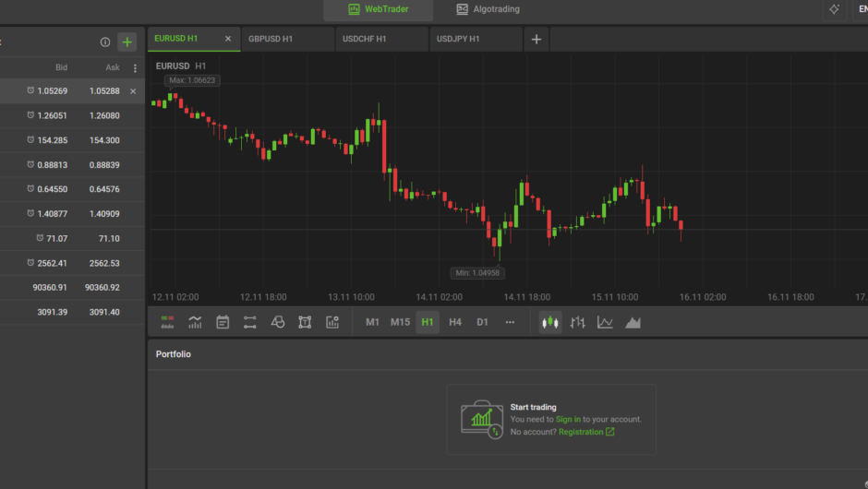
Task: Select area chart type
Action: click(633, 323)
